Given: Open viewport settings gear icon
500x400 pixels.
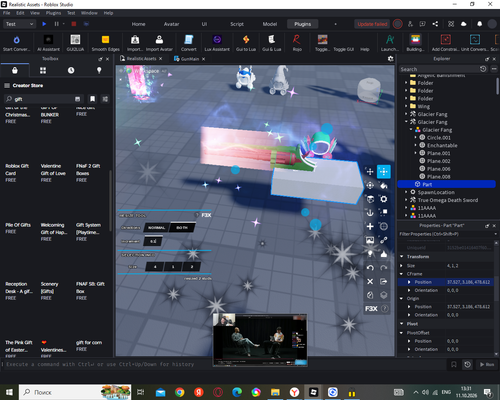Looking at the screenshot, I should coord(390,59).
